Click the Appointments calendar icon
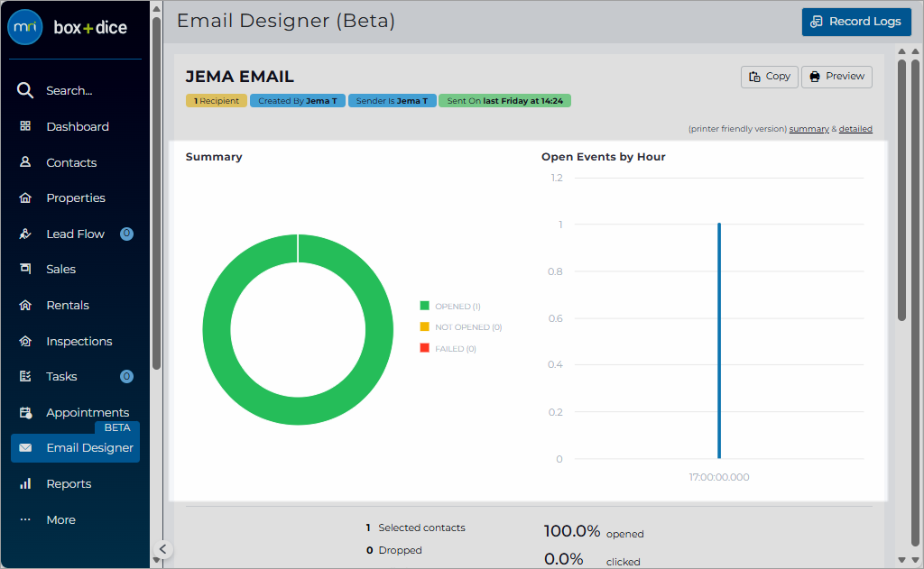This screenshot has width=924, height=569. click(x=25, y=412)
